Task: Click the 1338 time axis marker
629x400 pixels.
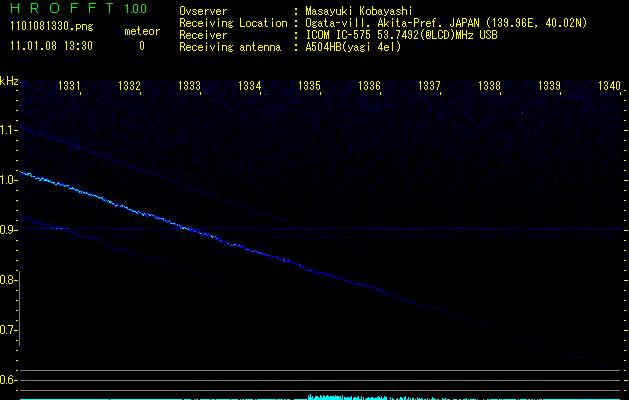Action: (489, 86)
